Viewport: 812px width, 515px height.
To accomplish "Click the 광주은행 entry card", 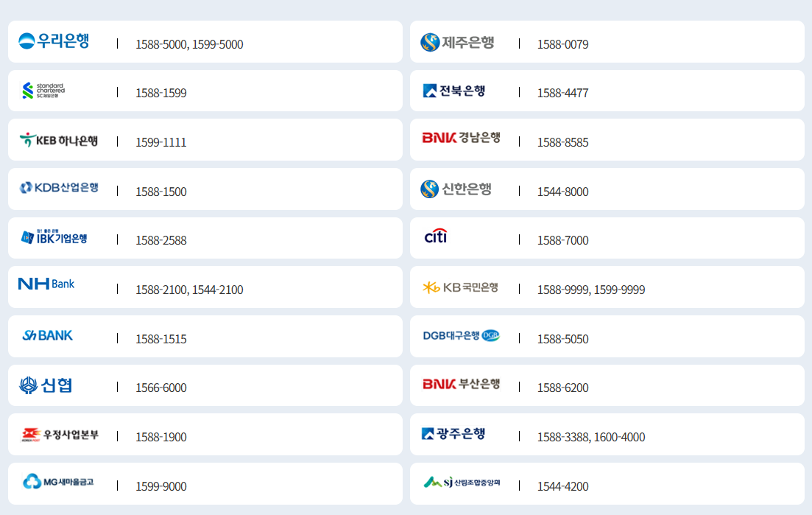I will tap(607, 434).
